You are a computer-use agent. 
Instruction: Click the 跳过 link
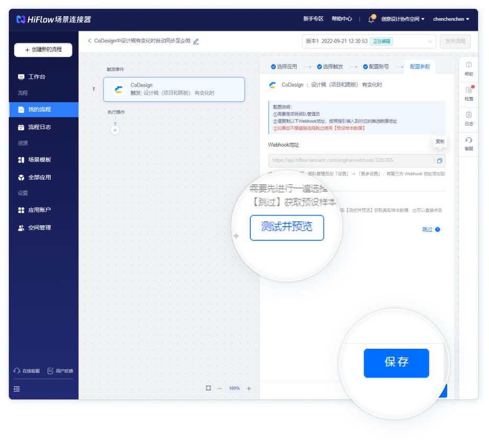[427, 229]
